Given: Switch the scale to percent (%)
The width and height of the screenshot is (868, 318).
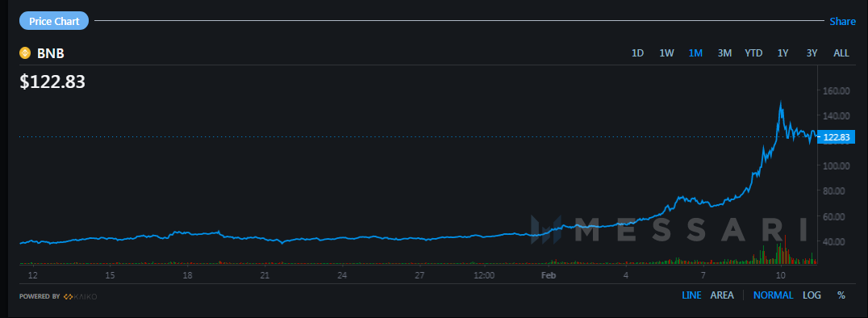Looking at the screenshot, I should (x=841, y=295).
